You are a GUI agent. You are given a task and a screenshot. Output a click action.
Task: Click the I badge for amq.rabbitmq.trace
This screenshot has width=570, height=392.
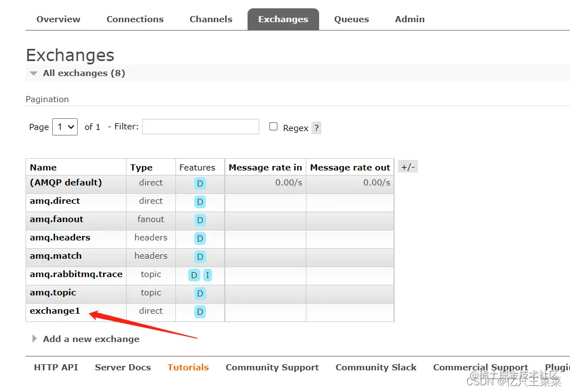208,275
